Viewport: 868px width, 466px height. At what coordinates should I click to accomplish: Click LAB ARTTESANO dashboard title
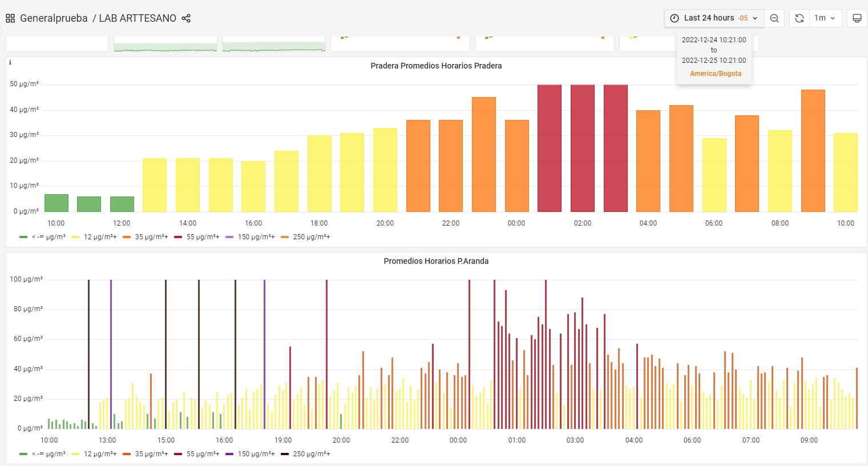(x=138, y=18)
